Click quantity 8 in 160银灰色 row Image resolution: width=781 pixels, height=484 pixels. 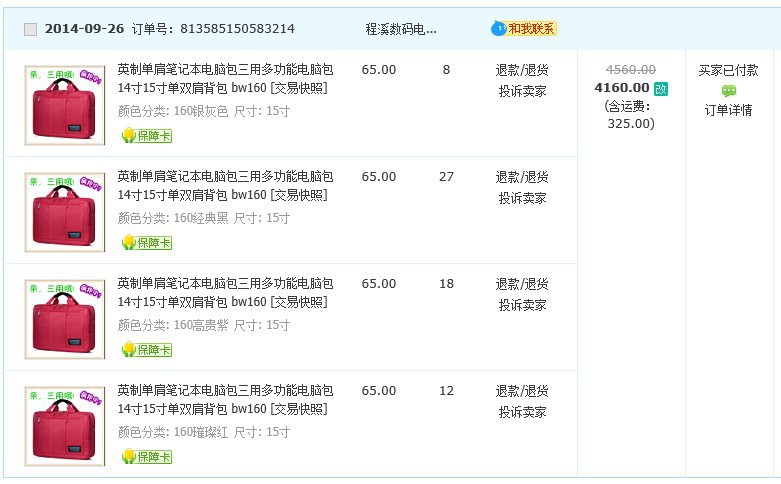(446, 70)
